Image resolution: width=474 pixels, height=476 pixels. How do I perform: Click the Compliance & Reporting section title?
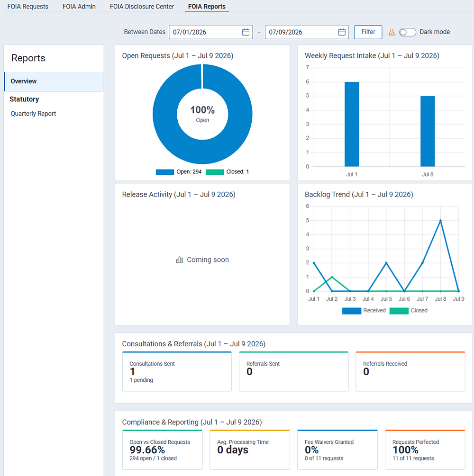[191, 422]
